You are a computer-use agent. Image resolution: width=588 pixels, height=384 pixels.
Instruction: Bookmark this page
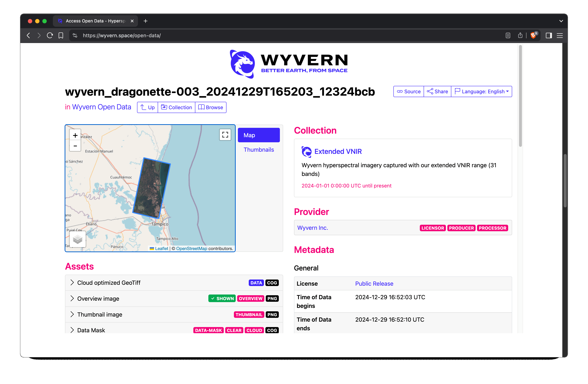(x=61, y=36)
